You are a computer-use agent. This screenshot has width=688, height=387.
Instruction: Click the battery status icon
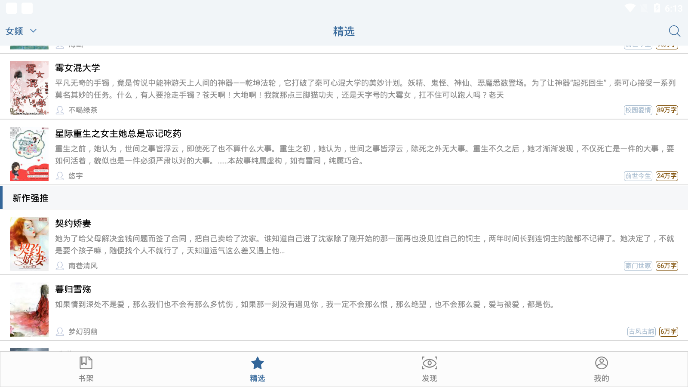tap(657, 8)
